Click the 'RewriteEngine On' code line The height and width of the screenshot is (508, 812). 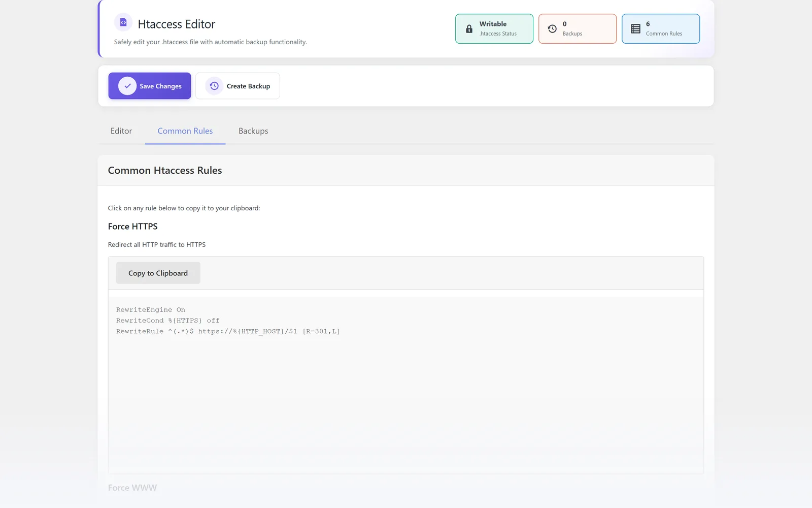pyautogui.click(x=151, y=310)
